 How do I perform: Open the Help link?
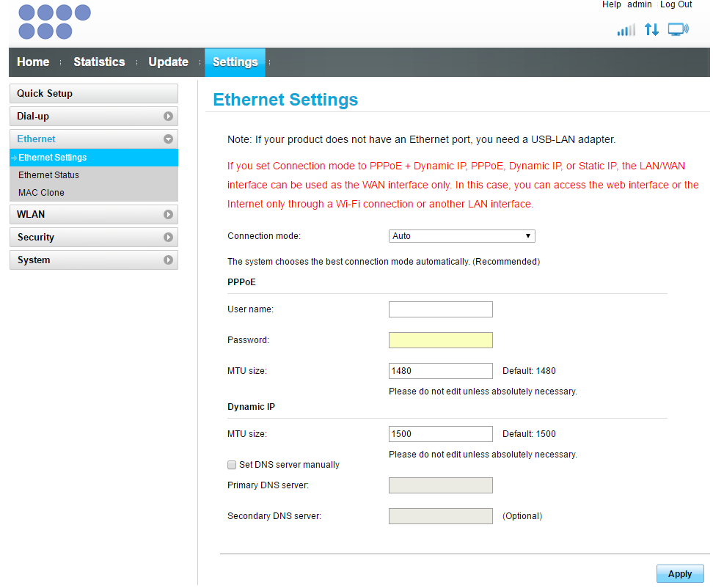tap(611, 4)
